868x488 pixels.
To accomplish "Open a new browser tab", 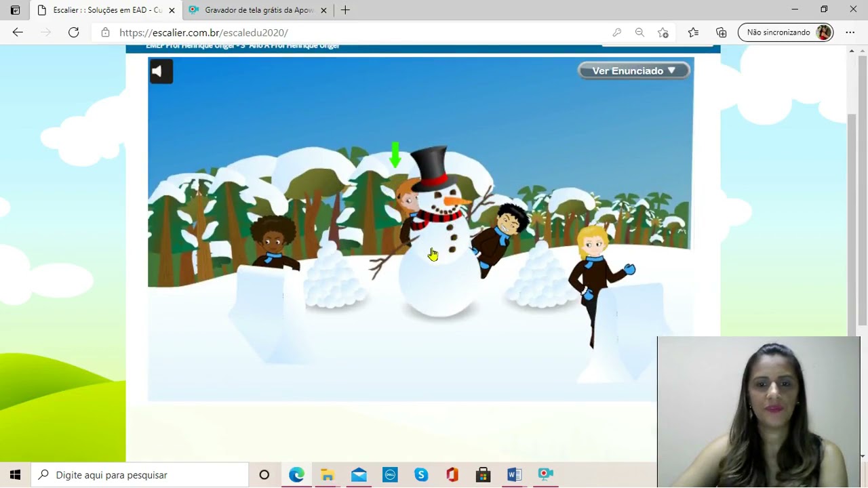I will tap(345, 10).
